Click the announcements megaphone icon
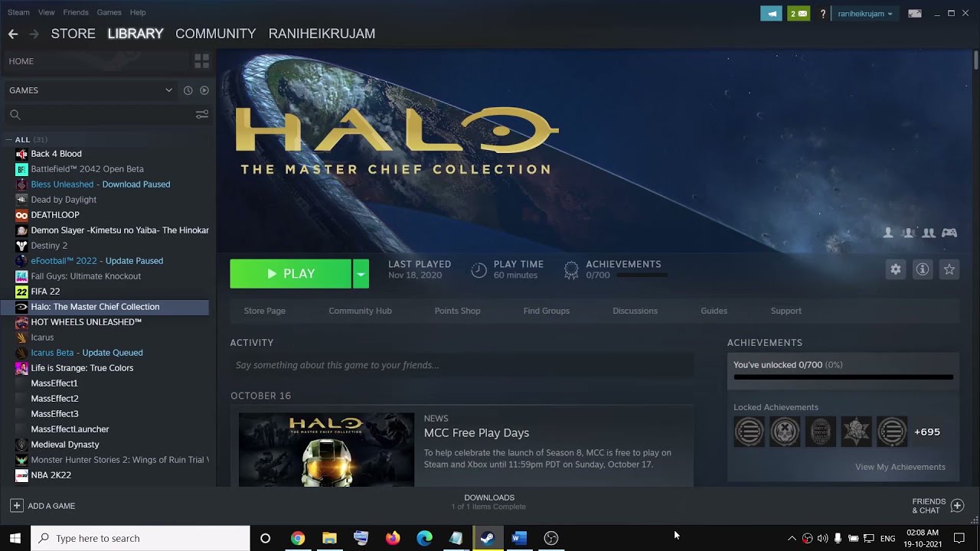The width and height of the screenshot is (980, 551). 771,14
